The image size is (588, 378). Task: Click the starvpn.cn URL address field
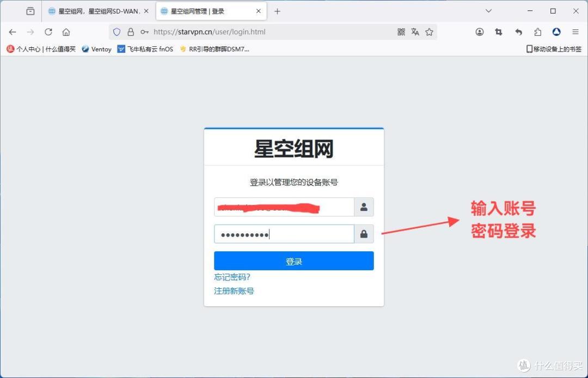tap(272, 32)
